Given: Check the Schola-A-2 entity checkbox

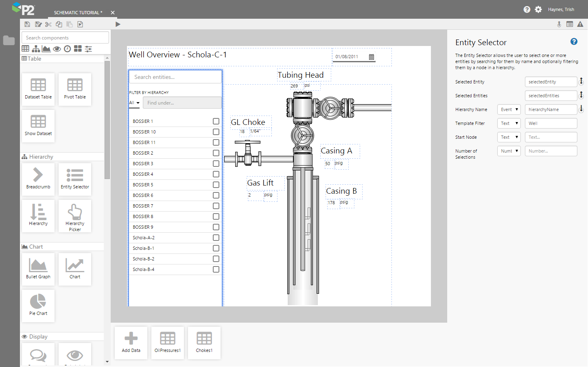Looking at the screenshot, I should point(216,238).
